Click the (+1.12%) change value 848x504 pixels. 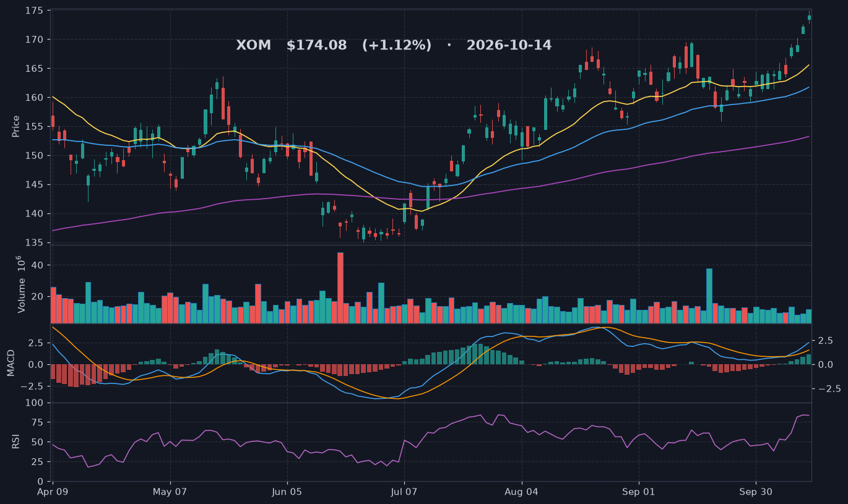[x=397, y=45]
